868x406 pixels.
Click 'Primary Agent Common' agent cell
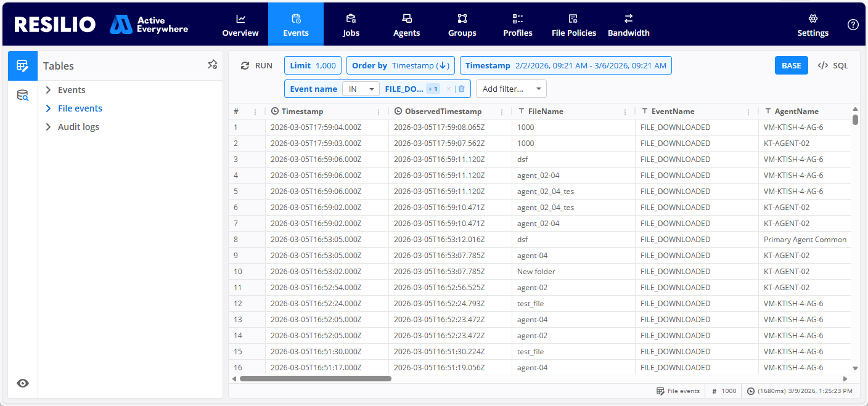(805, 240)
